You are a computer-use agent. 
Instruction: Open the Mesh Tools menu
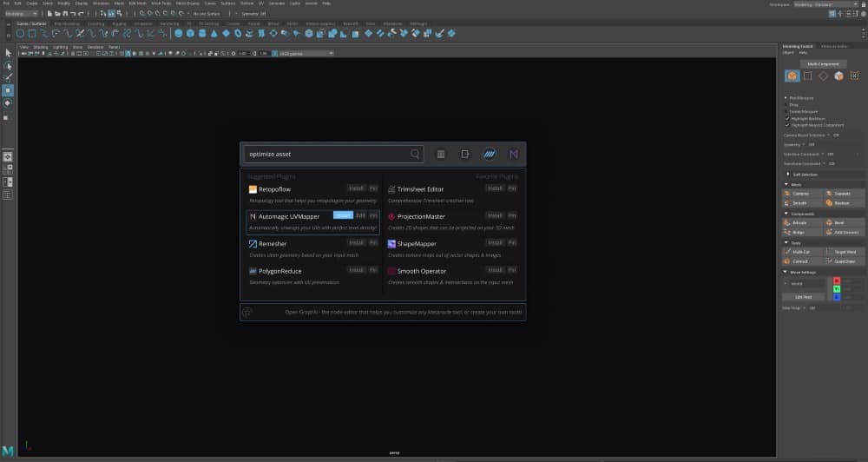coord(161,3)
